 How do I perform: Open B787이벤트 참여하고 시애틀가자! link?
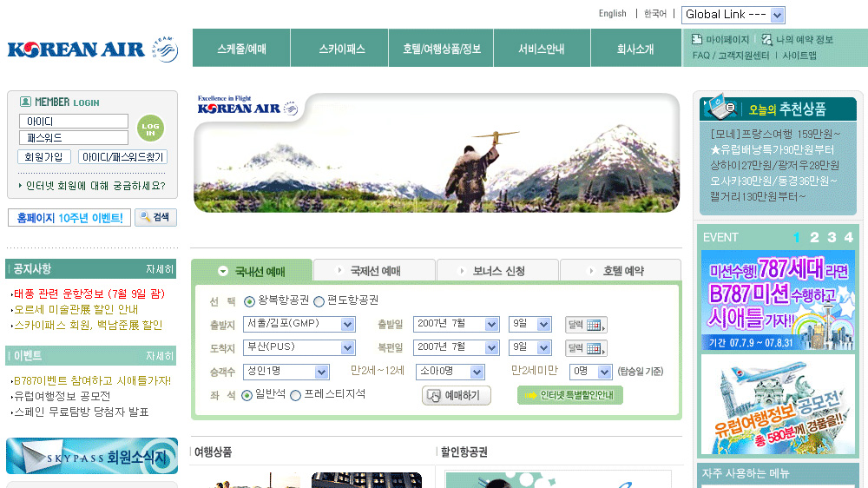92,380
